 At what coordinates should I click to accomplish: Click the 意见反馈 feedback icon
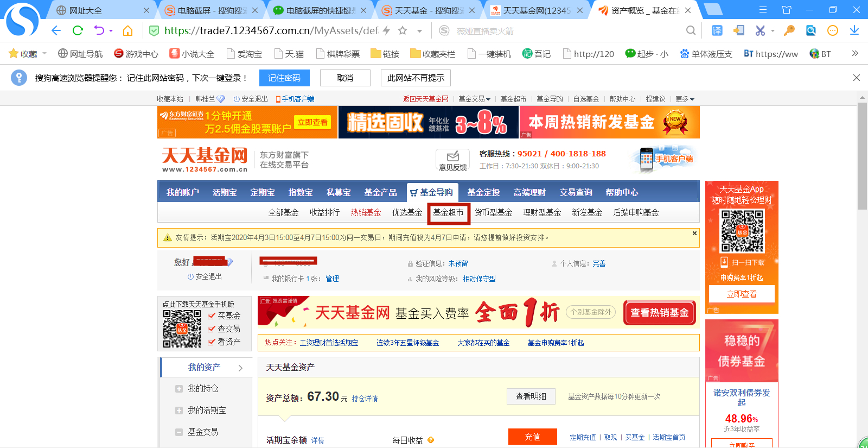(453, 160)
